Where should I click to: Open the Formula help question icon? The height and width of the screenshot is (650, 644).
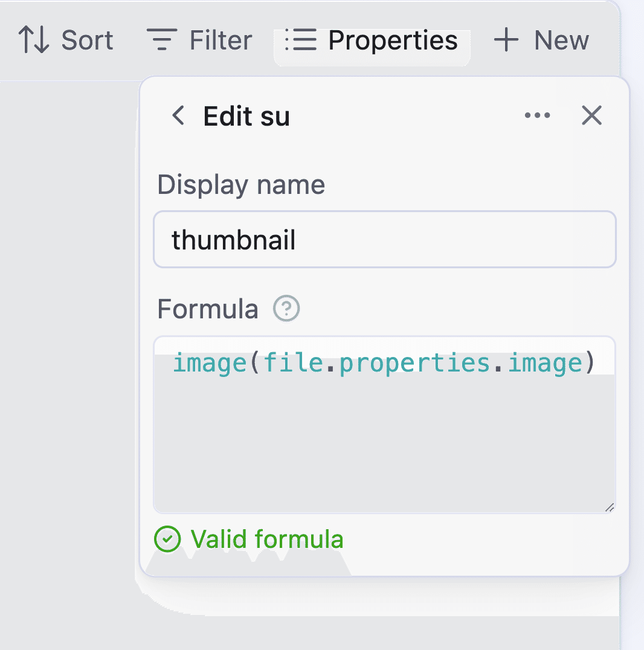coord(286,309)
